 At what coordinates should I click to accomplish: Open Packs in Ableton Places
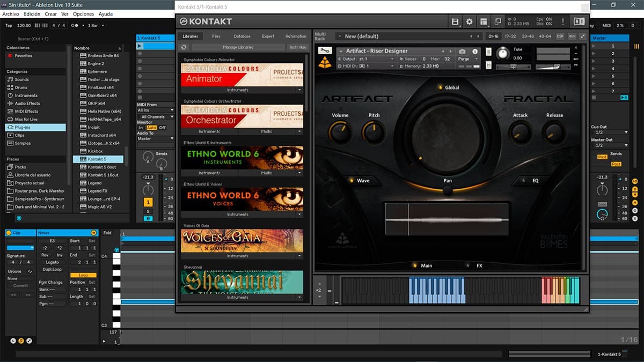[20, 167]
